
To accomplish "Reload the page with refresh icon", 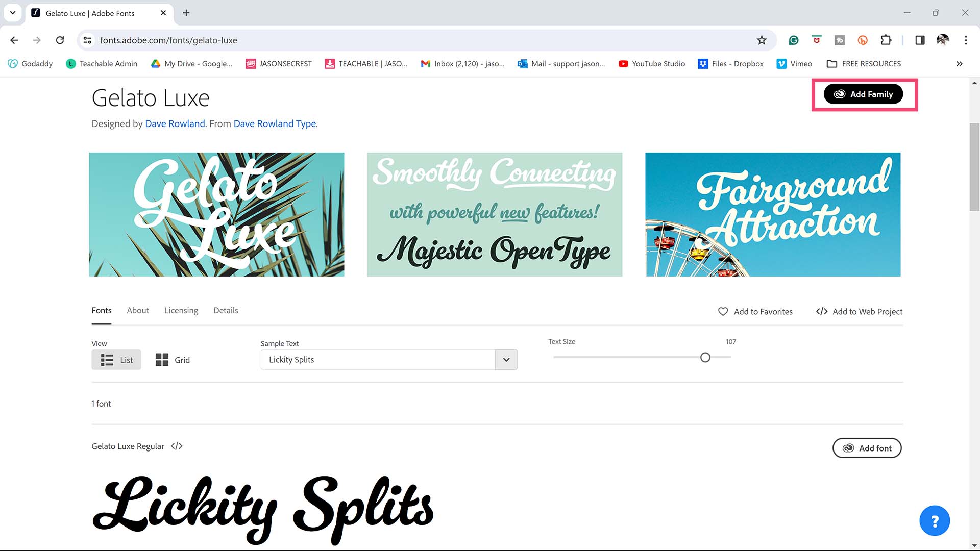I will coord(60,40).
